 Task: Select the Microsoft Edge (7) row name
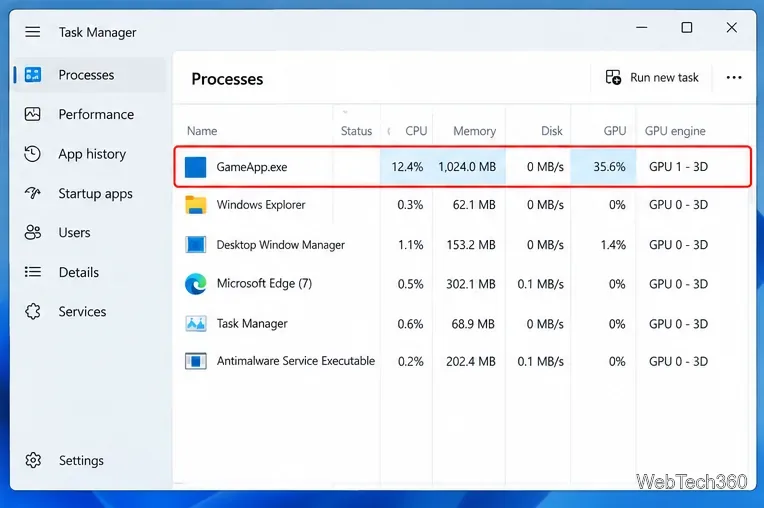click(x=264, y=283)
